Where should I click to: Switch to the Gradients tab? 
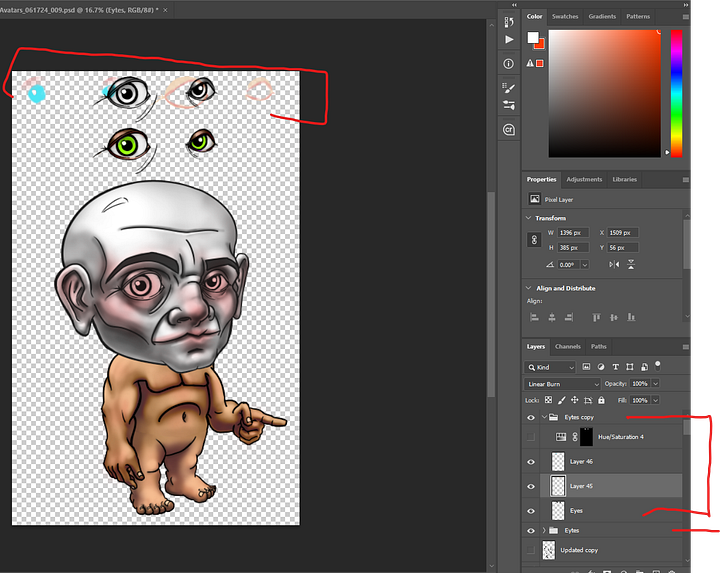point(602,17)
